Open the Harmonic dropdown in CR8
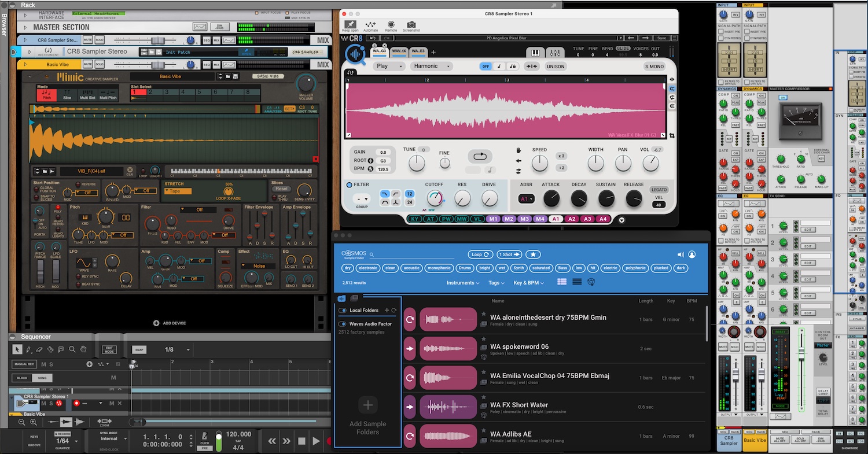 432,66
